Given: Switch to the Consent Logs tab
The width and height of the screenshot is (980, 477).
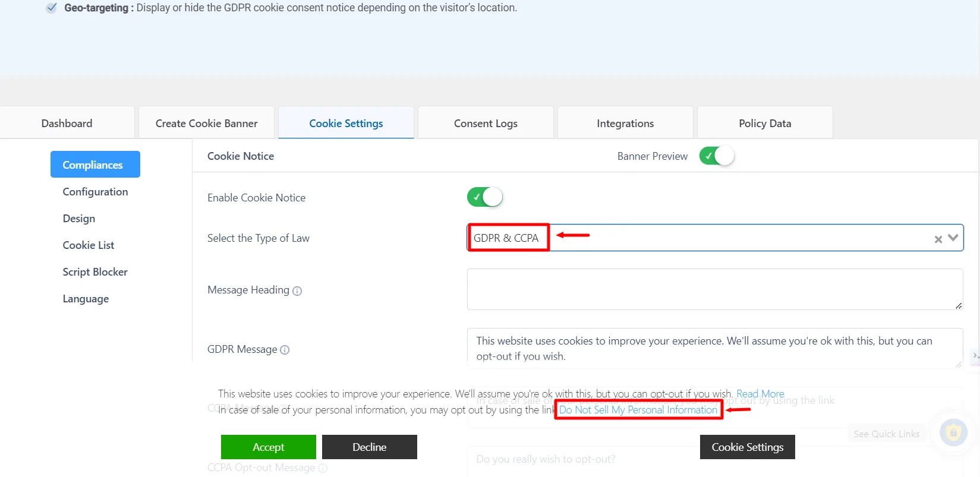Looking at the screenshot, I should click(486, 124).
